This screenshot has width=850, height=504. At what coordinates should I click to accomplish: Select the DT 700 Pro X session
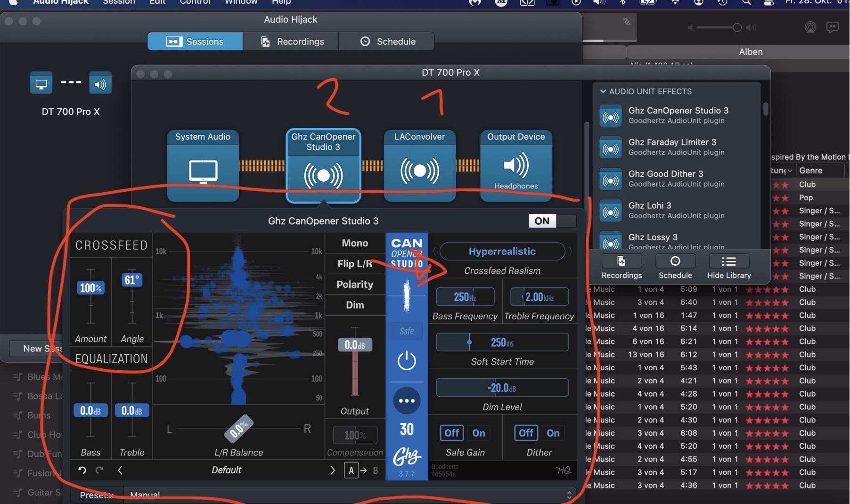[x=71, y=93]
